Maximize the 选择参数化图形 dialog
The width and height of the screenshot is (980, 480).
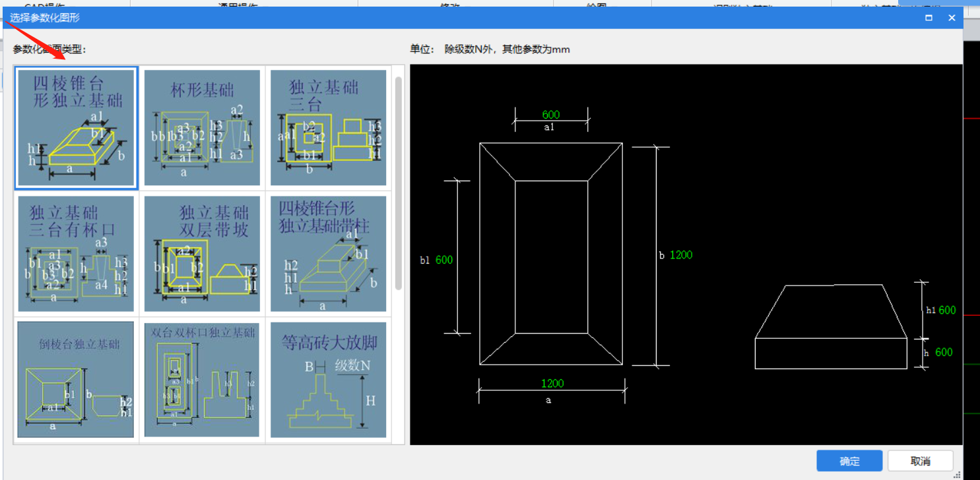[929, 18]
